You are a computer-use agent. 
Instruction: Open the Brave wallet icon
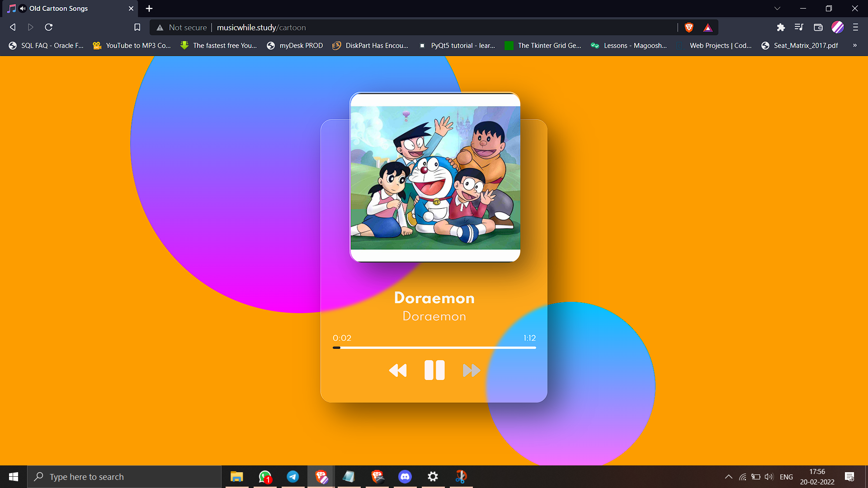818,28
